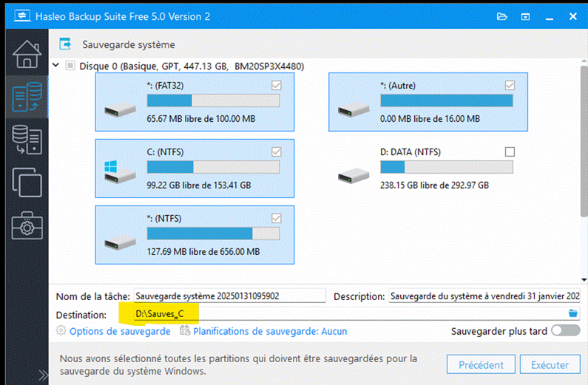Click the D: DATA usage bar
588x385 pixels.
(x=446, y=167)
